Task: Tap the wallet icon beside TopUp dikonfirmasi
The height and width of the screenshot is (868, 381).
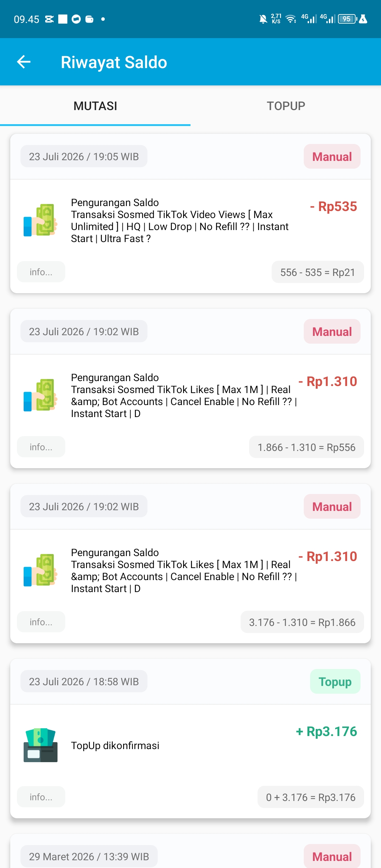Action: coord(41,745)
